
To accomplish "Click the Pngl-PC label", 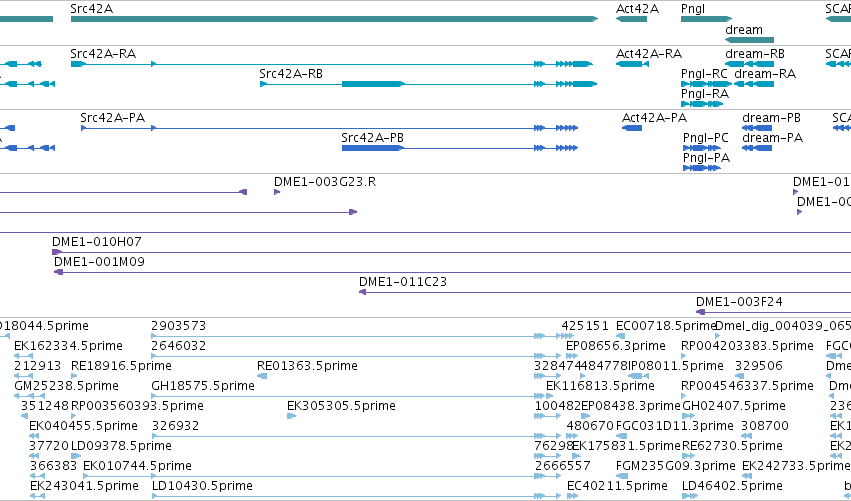I will coord(706,138).
